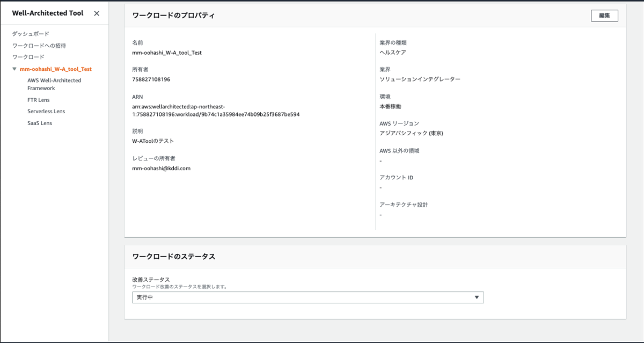Click the アカウント ID label

pos(396,178)
